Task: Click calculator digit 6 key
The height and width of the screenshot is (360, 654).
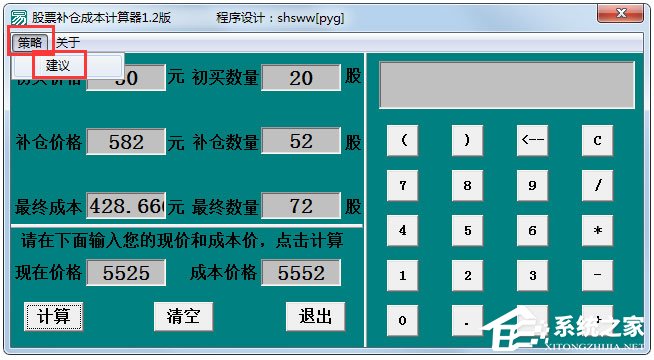Action: point(532,230)
